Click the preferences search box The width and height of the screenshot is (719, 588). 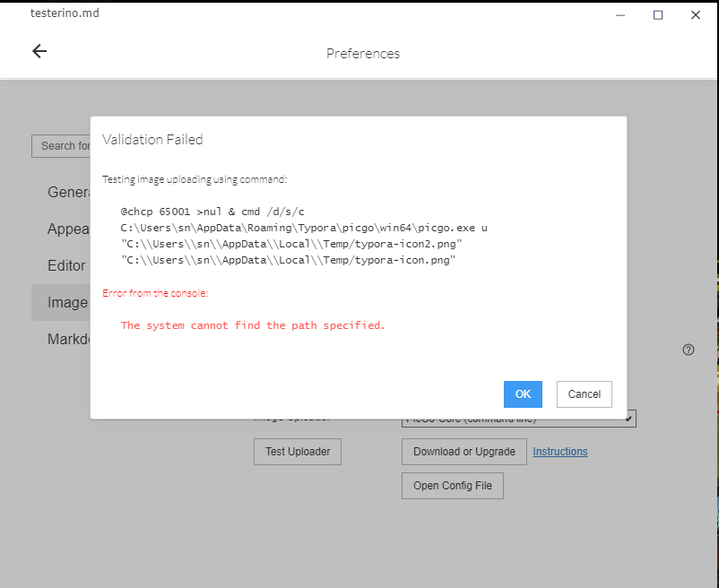point(63,145)
